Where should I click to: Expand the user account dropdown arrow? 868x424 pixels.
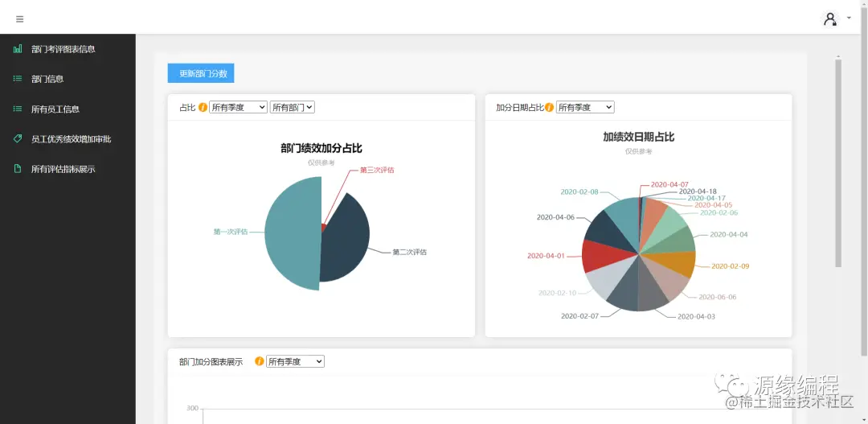coord(849,19)
